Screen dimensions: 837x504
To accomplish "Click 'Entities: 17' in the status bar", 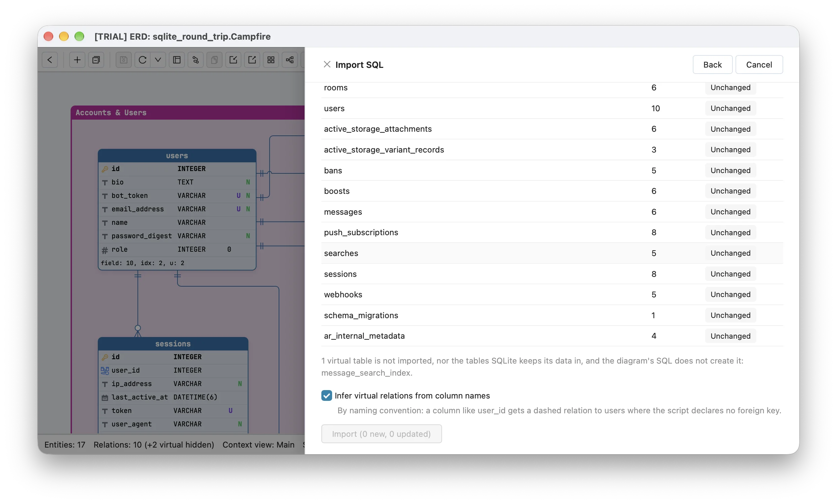I will click(x=65, y=445).
